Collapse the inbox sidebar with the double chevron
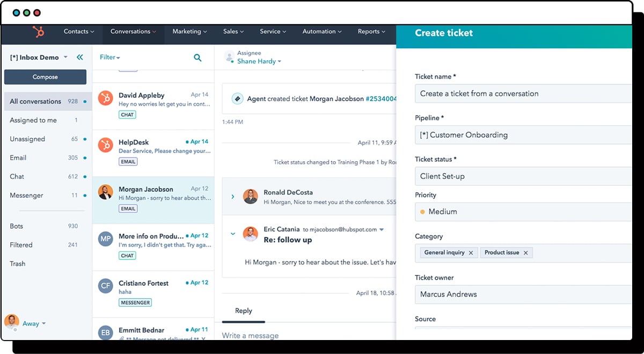Image resolution: width=644 pixels, height=354 pixels. (79, 56)
